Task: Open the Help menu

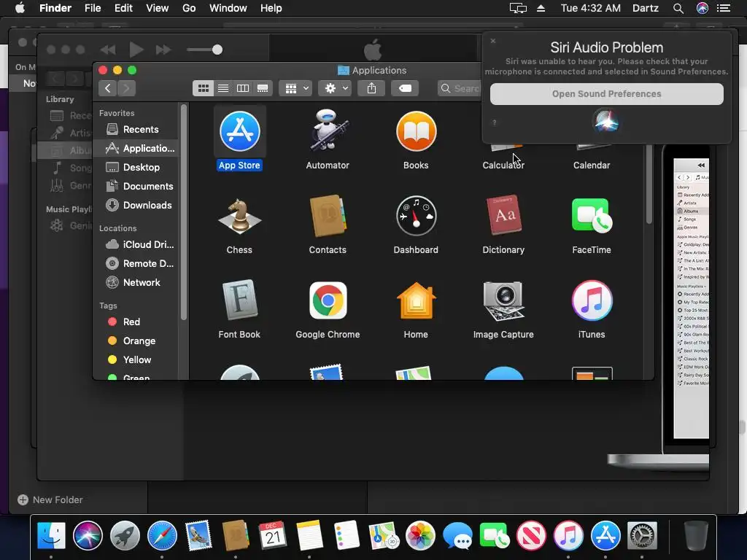Action: coord(271,8)
